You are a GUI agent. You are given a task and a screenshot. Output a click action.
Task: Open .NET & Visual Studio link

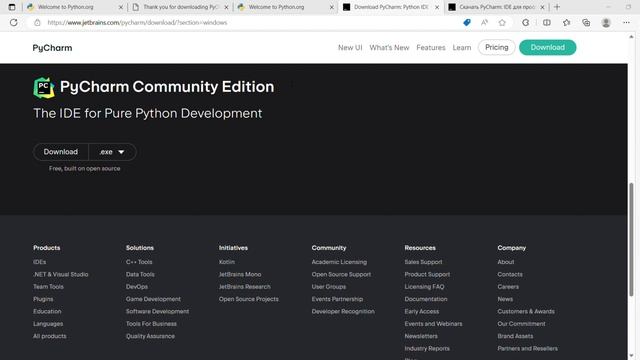pyautogui.click(x=60, y=274)
